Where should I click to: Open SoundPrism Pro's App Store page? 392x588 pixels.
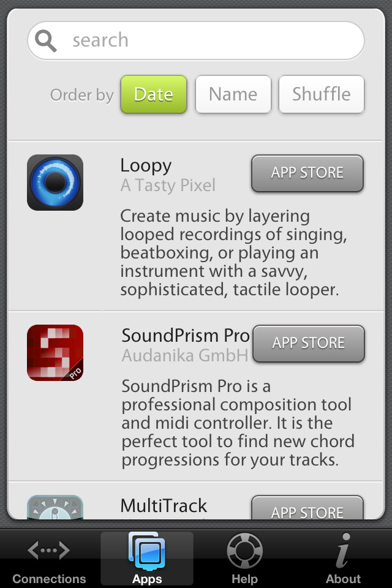point(308,344)
